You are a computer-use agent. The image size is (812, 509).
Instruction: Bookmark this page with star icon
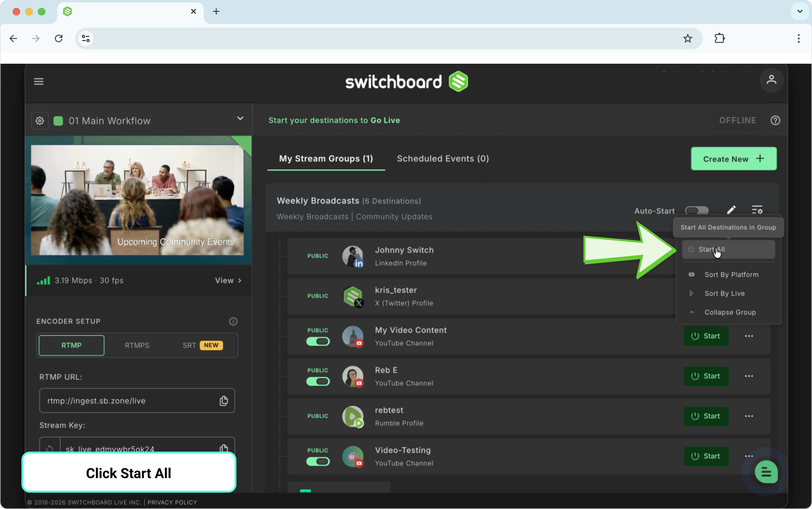click(x=687, y=38)
